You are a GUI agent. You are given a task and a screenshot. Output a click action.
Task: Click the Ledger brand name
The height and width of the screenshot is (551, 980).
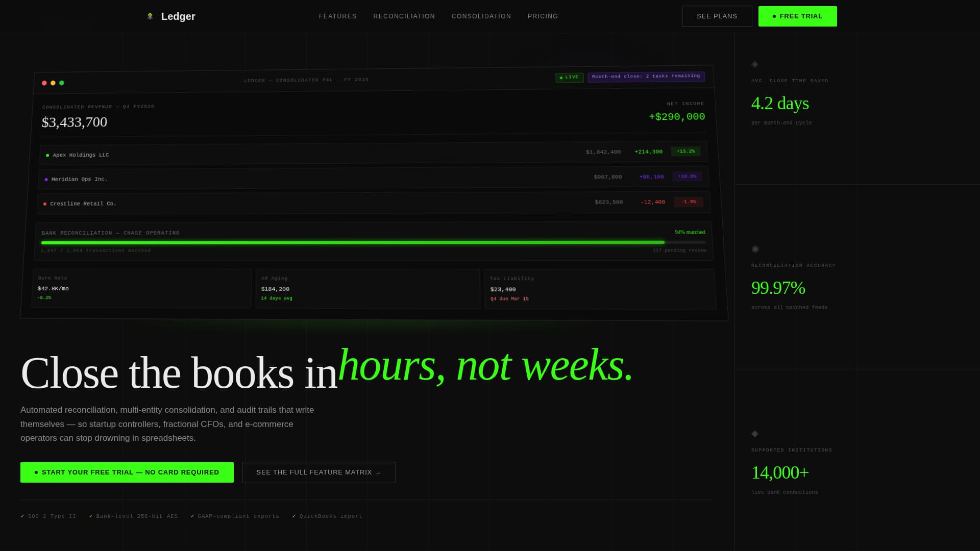pos(178,16)
